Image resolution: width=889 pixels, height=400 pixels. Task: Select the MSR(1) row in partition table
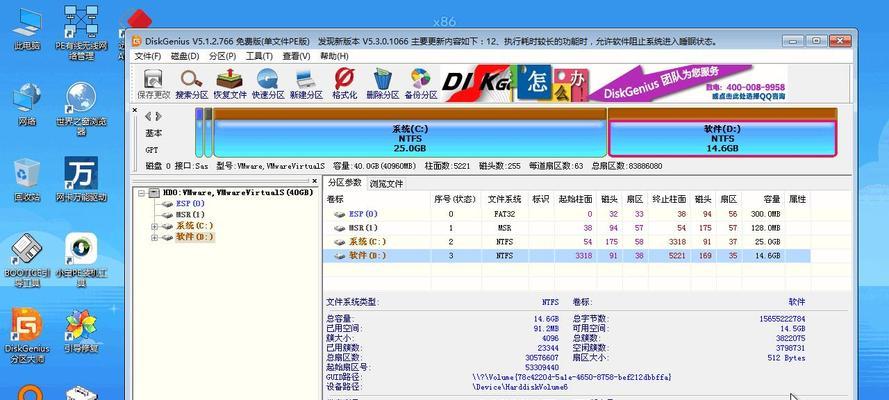[x=566, y=228]
